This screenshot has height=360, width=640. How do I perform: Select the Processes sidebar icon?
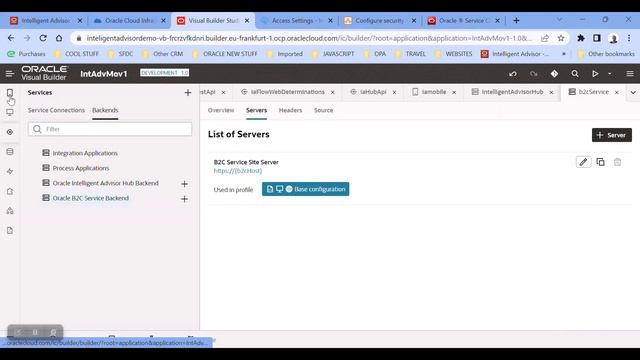click(x=10, y=171)
